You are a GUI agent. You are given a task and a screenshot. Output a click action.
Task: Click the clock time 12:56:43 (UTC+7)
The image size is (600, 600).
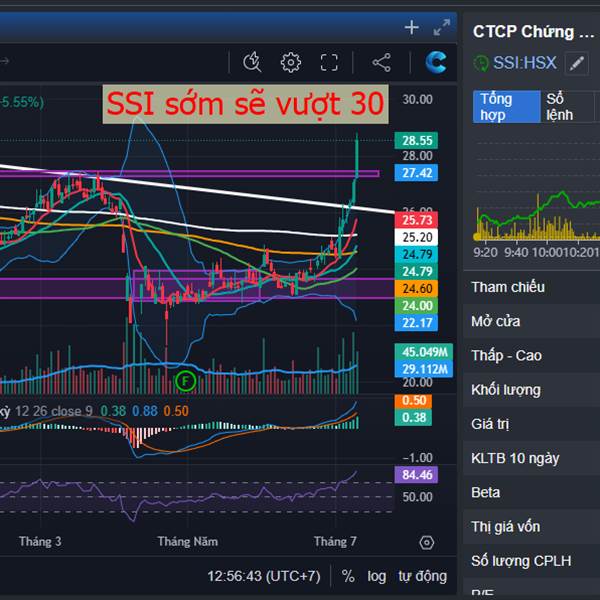pyautogui.click(x=264, y=576)
